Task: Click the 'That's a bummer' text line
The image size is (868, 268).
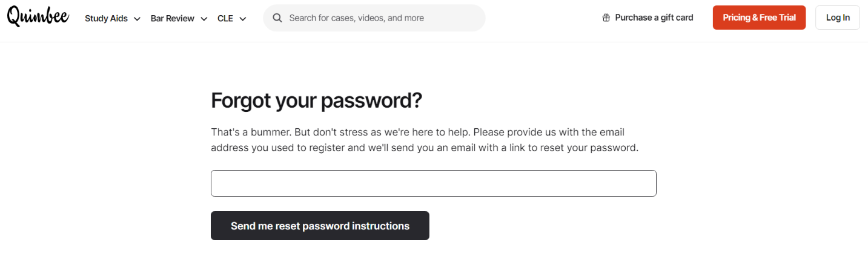Action: click(417, 132)
